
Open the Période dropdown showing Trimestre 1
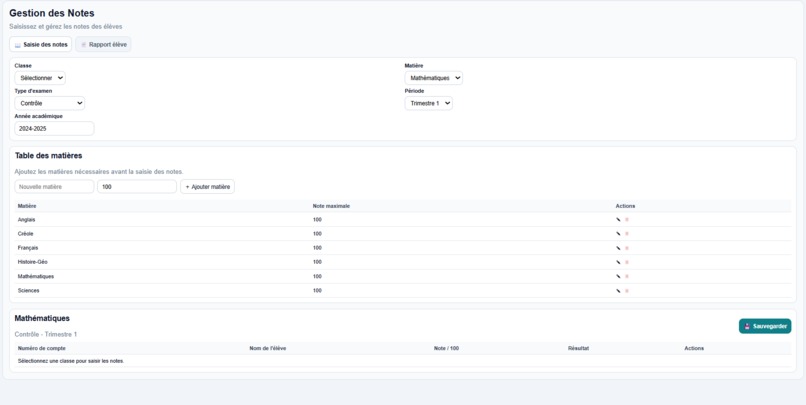coord(429,103)
